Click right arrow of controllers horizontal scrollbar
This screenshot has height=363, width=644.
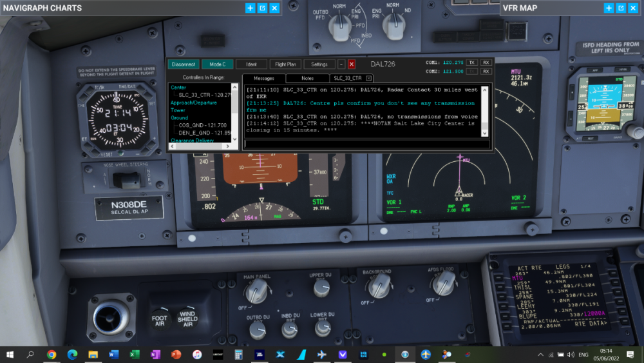(x=227, y=146)
